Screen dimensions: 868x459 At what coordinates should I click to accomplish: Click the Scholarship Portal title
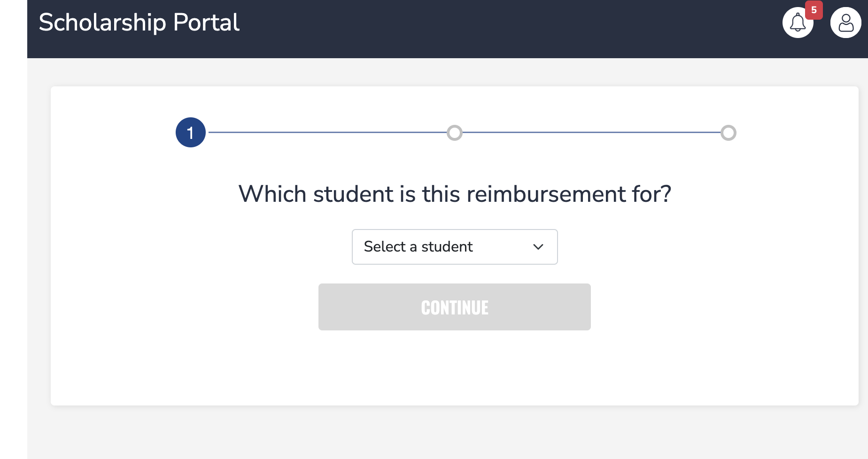[x=139, y=23]
